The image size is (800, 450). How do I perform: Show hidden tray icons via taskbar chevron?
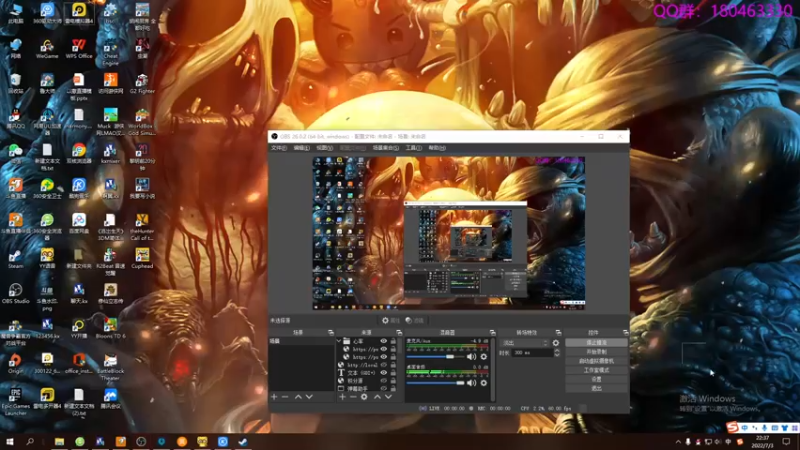pyautogui.click(x=678, y=442)
